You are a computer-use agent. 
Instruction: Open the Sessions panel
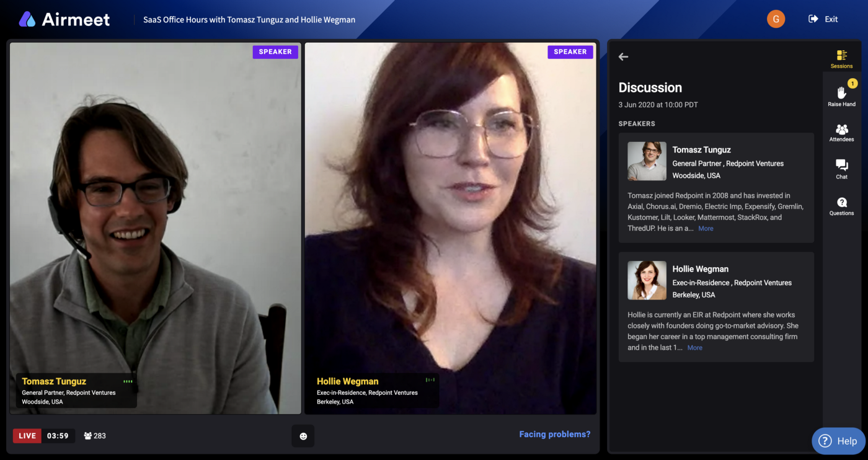[841, 59]
